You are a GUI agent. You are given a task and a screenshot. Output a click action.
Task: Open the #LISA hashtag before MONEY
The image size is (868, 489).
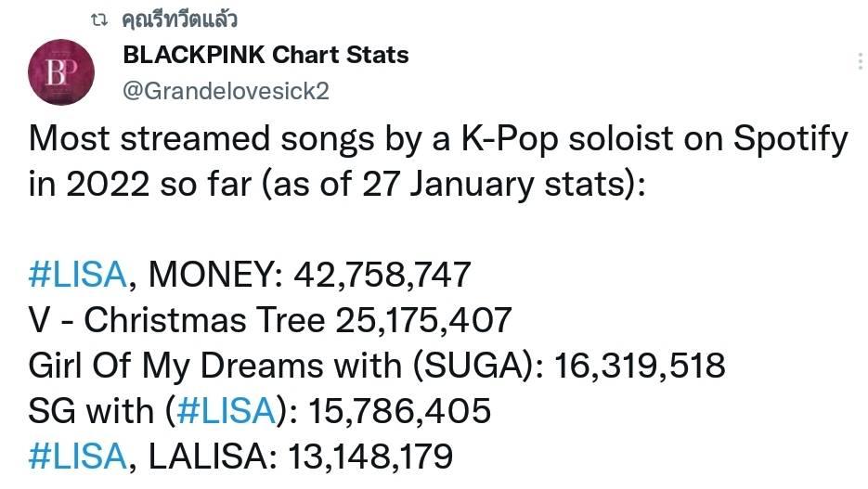77,275
